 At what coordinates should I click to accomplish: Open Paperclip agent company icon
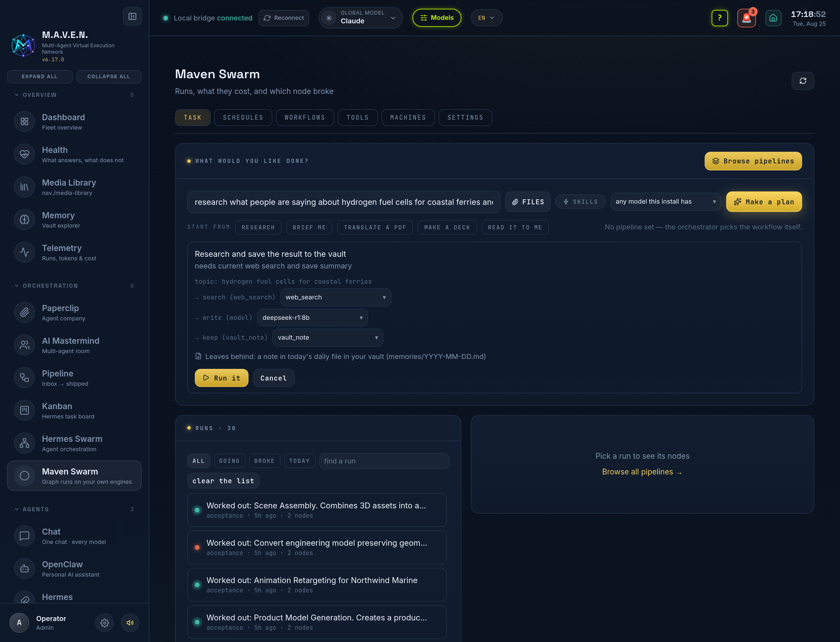[x=24, y=312]
